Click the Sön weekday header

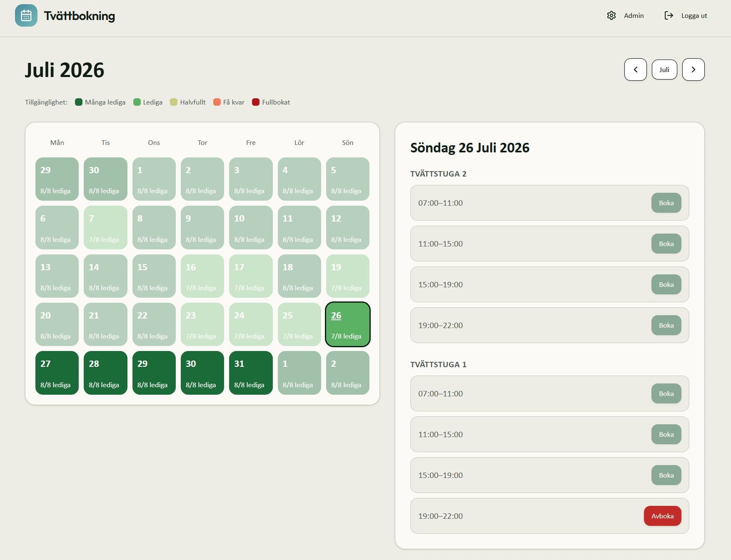pos(348,142)
